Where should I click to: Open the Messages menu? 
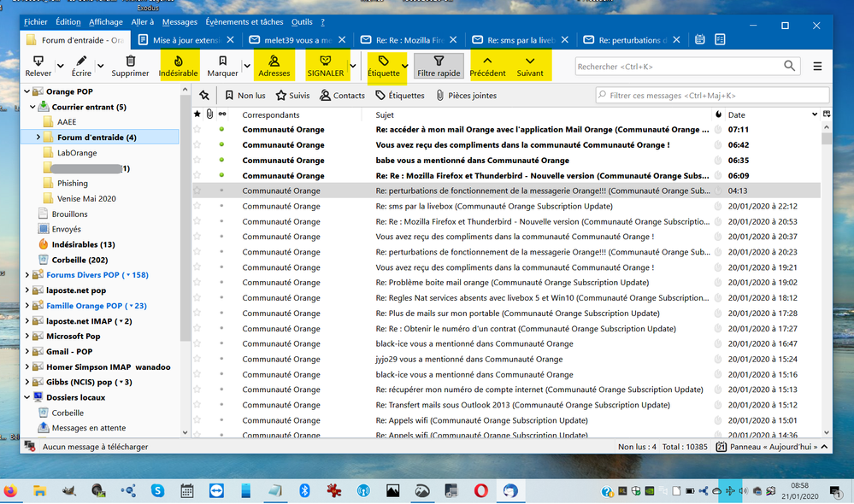click(180, 22)
